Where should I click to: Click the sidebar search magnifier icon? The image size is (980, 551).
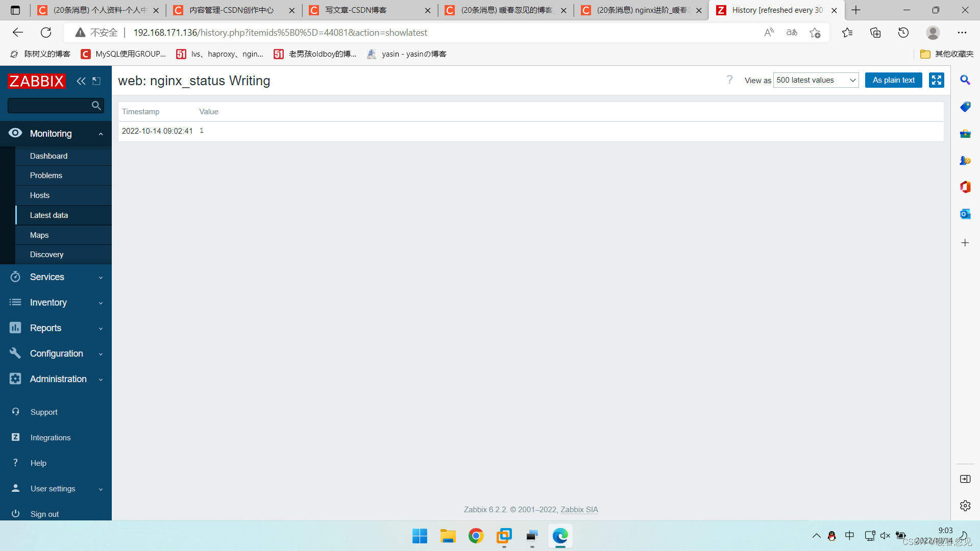click(96, 106)
